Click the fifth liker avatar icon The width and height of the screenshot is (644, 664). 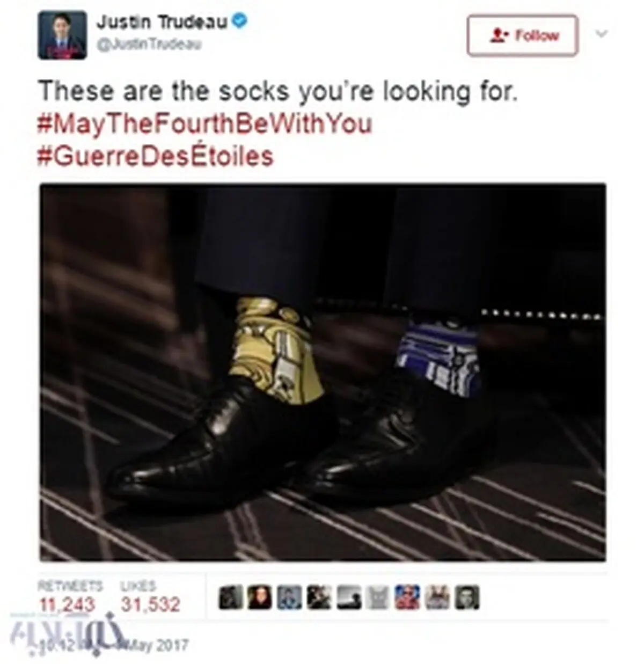click(348, 597)
